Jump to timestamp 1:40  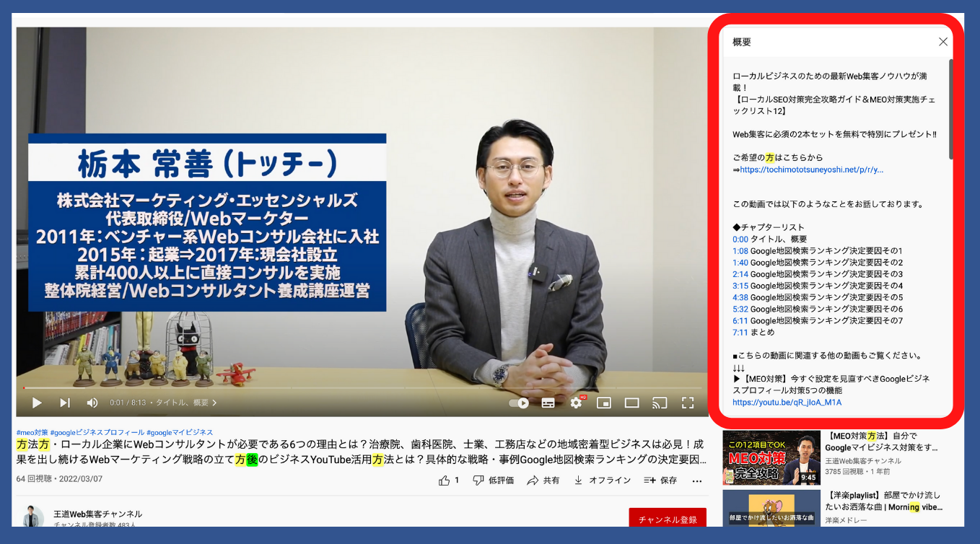(740, 262)
